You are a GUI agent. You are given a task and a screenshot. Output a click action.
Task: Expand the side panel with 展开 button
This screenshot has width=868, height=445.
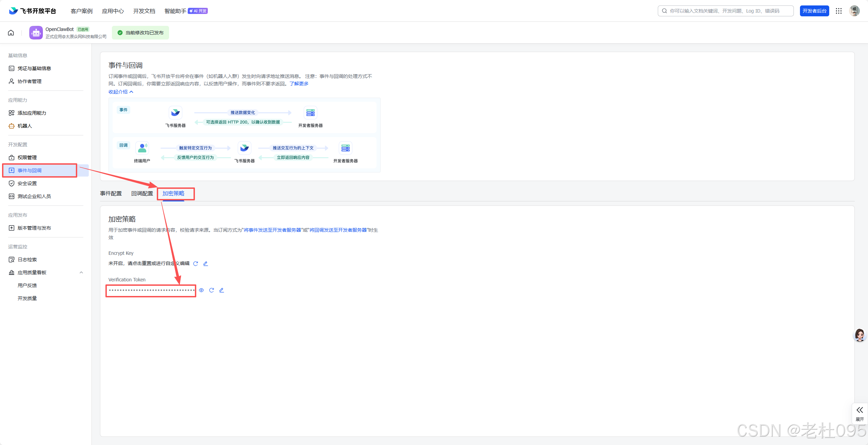coord(860,413)
